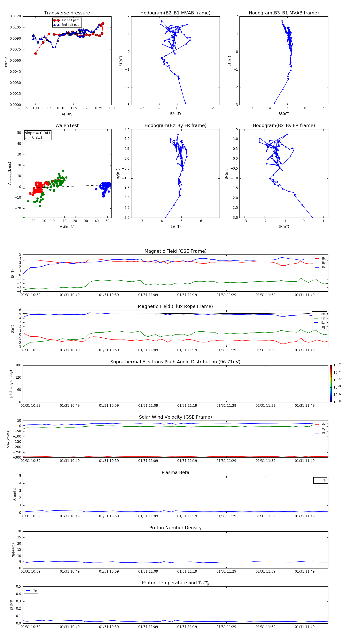The width and height of the screenshot is (351, 644).
Task: Click the Bz' legend entry
Action: [320, 323]
